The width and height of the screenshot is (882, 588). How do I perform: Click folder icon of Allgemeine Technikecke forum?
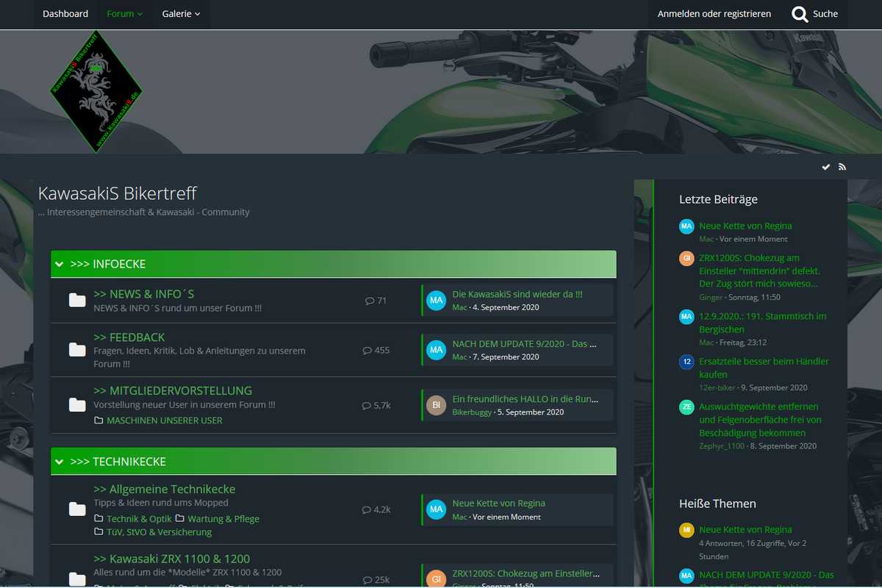click(77, 509)
